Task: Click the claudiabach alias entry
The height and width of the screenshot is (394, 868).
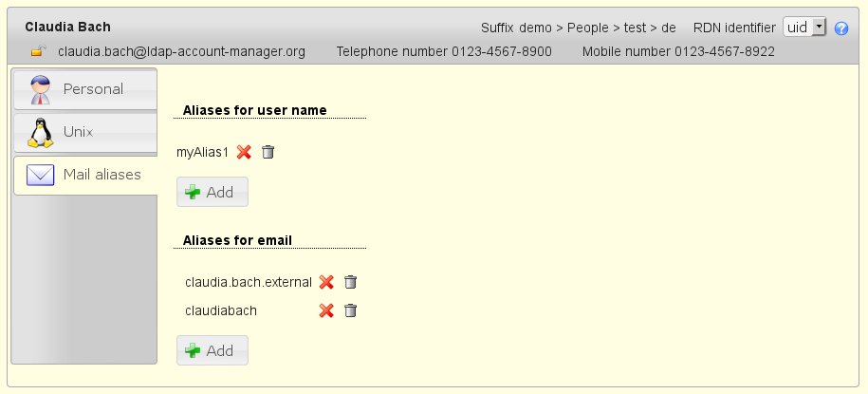Action: point(221,310)
